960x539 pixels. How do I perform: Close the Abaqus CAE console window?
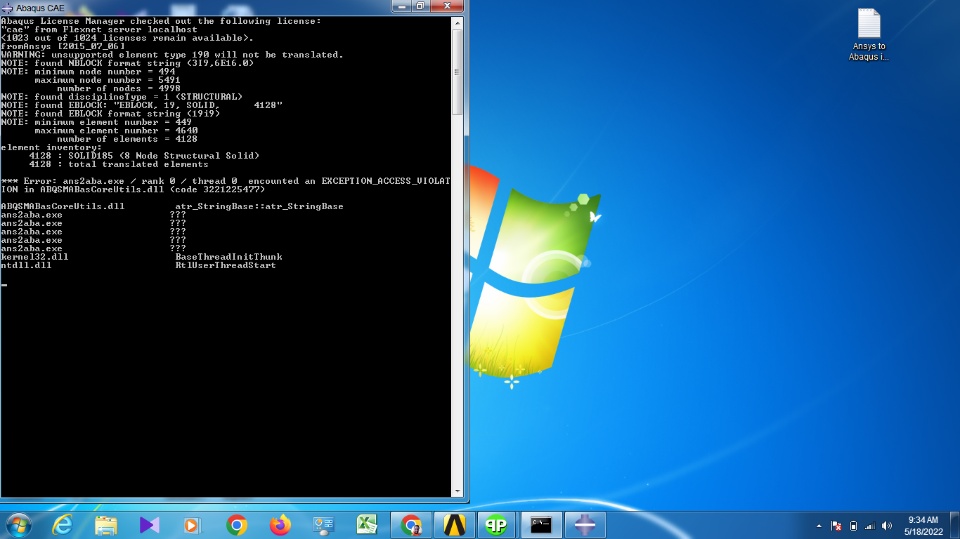click(x=447, y=6)
